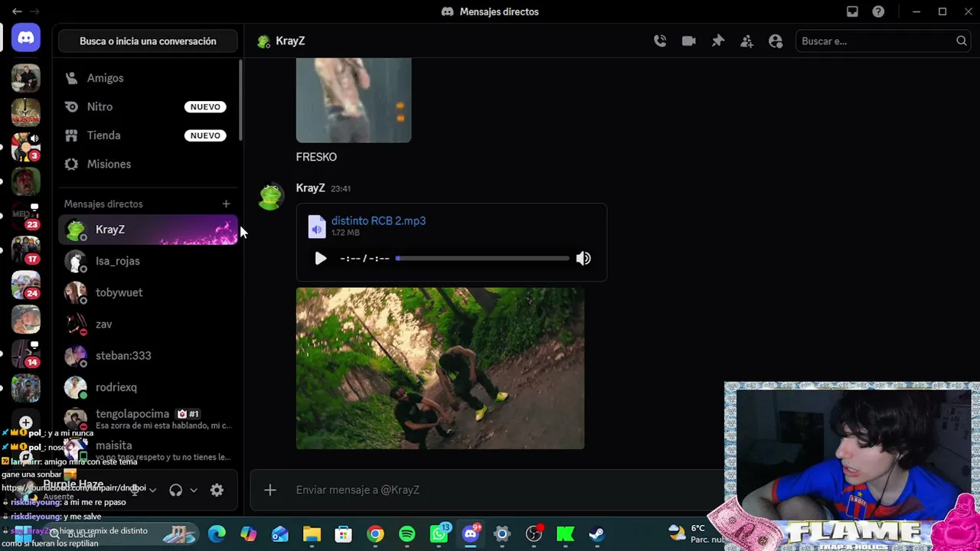Open Discord home direct messages logo
This screenshot has height=551, width=980.
click(25, 37)
